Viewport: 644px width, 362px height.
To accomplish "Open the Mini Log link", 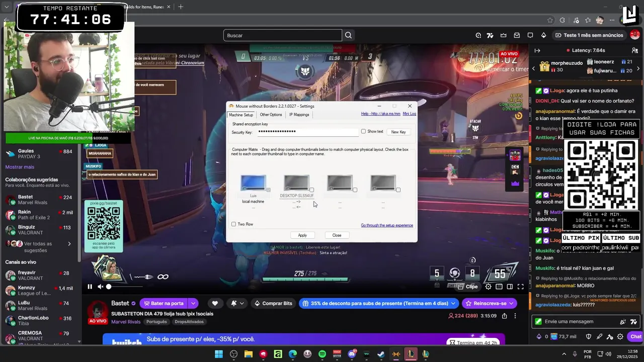I will pos(409,114).
